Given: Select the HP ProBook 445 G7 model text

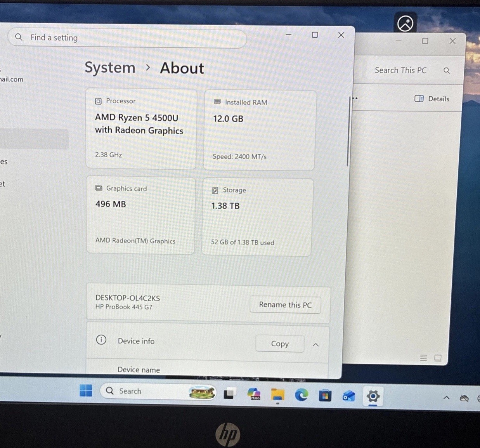Looking at the screenshot, I should [124, 307].
